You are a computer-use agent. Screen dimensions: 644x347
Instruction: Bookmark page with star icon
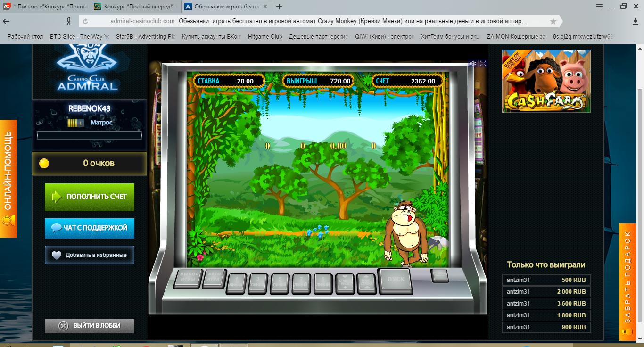(553, 22)
